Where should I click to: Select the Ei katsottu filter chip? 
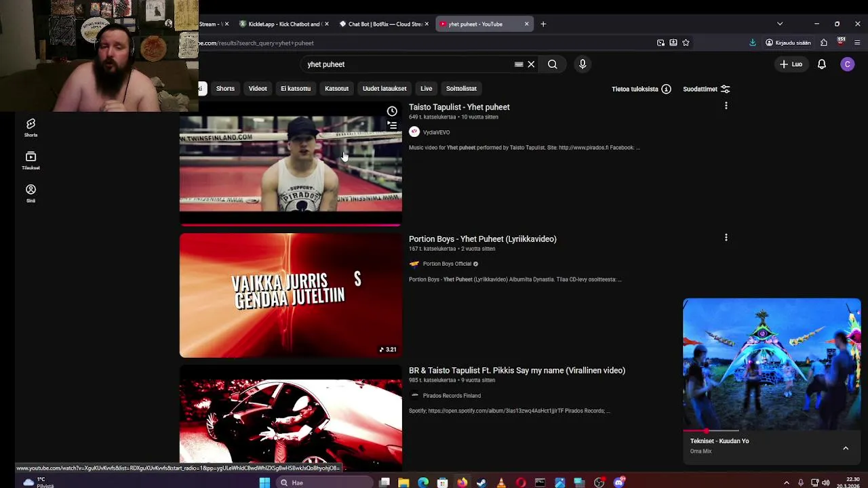click(296, 88)
